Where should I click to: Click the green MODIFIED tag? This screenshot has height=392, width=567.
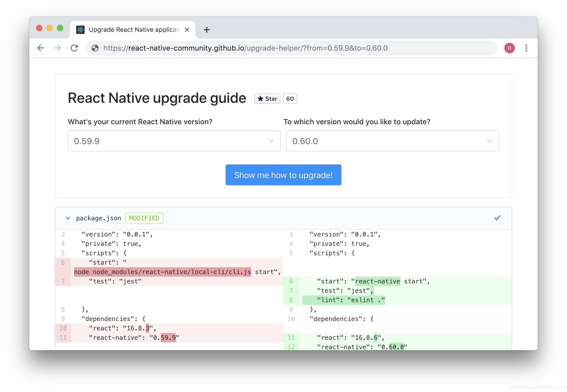point(144,218)
